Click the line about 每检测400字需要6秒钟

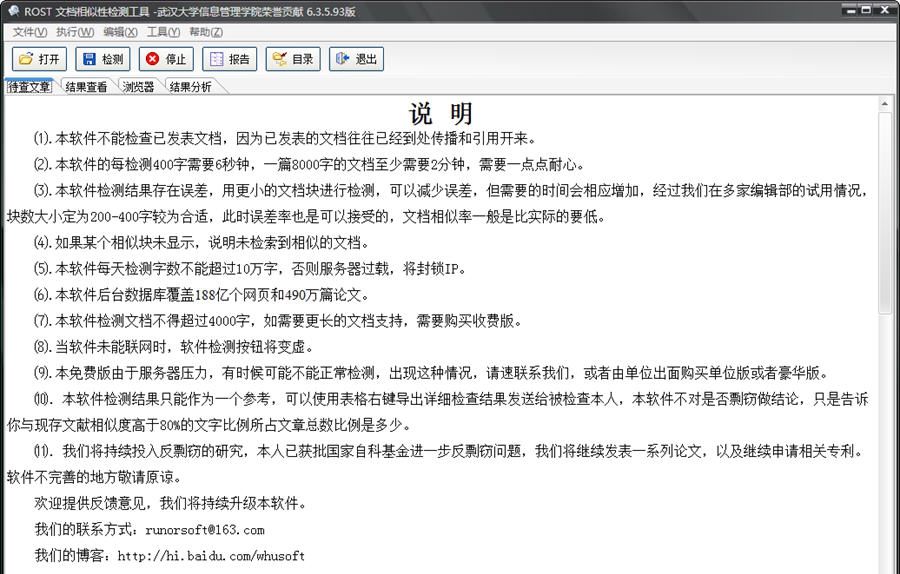pyautogui.click(x=309, y=165)
